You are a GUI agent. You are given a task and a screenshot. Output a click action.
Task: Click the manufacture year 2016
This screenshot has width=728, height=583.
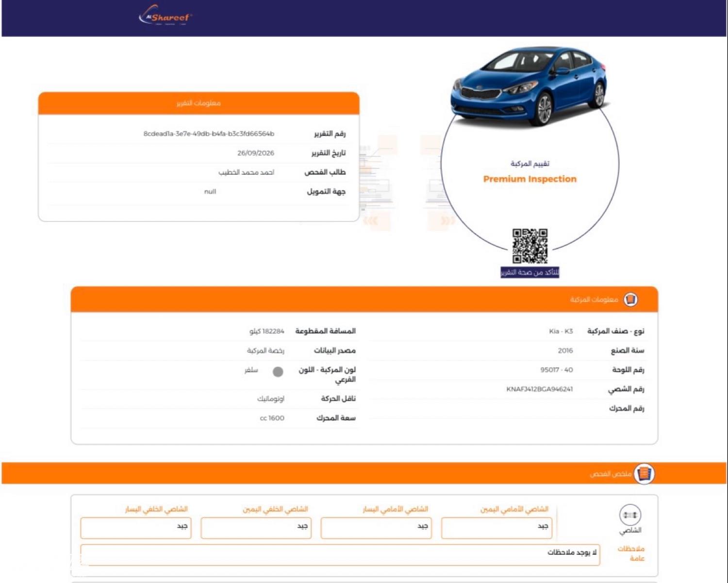[565, 350]
